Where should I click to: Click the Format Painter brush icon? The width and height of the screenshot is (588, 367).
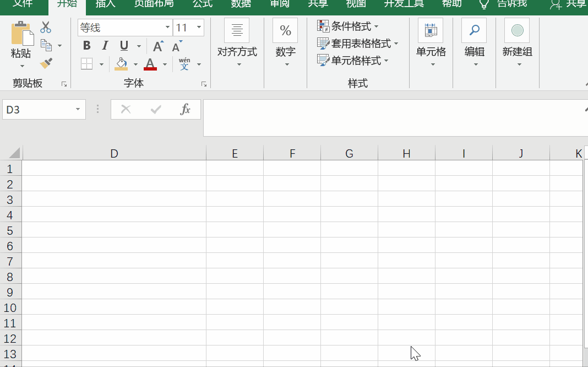pos(46,63)
